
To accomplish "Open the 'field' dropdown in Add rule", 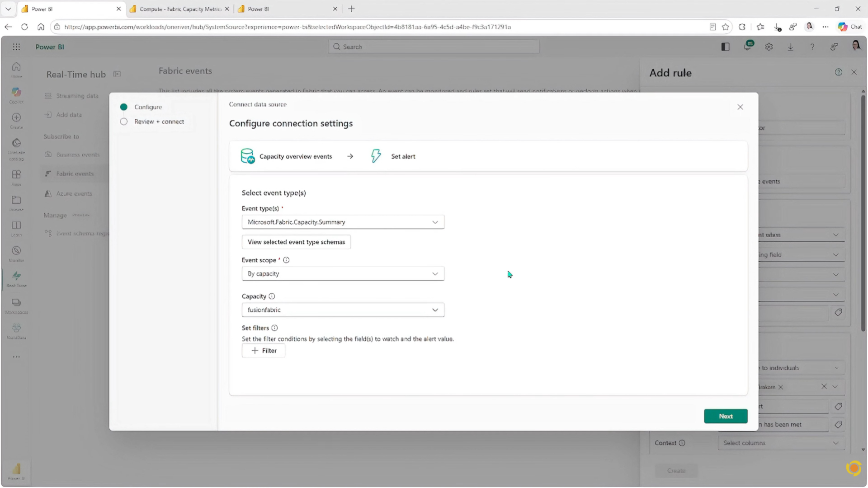I will 802,254.
